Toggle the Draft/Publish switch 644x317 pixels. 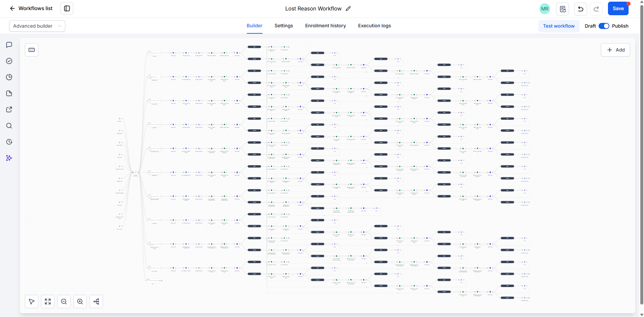pos(604,26)
